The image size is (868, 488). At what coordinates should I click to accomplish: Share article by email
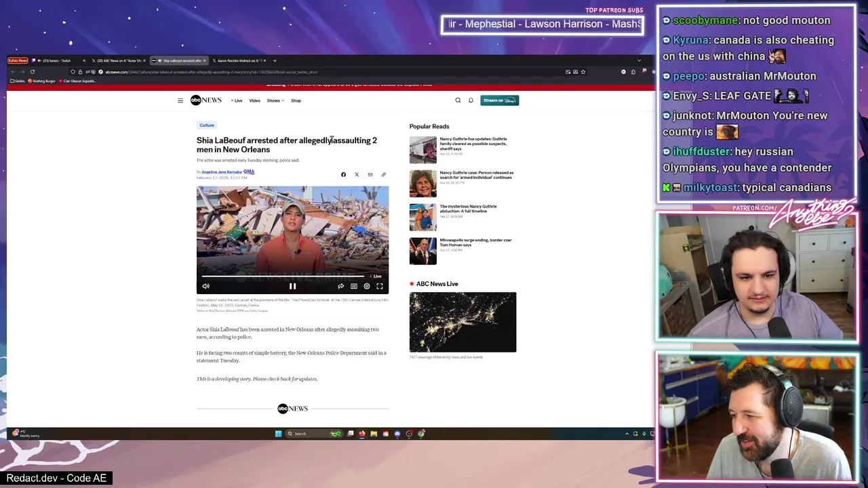coord(370,175)
